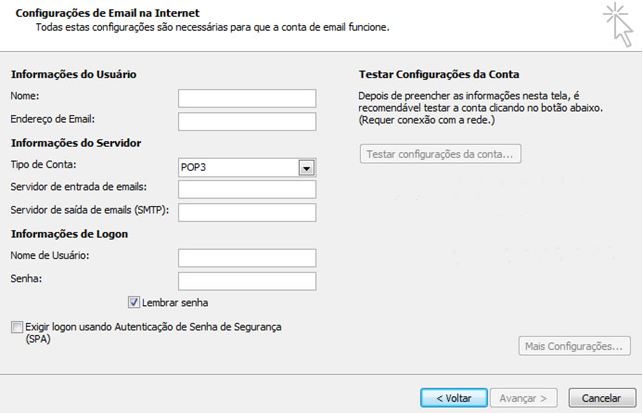Click the Nome de Usuário field
The height and width of the screenshot is (413, 643).
[247, 258]
